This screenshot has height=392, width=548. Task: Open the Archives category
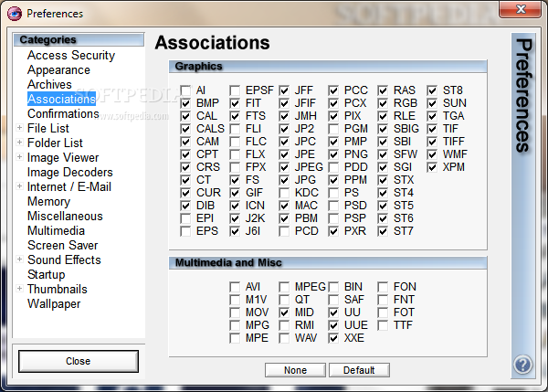[49, 84]
